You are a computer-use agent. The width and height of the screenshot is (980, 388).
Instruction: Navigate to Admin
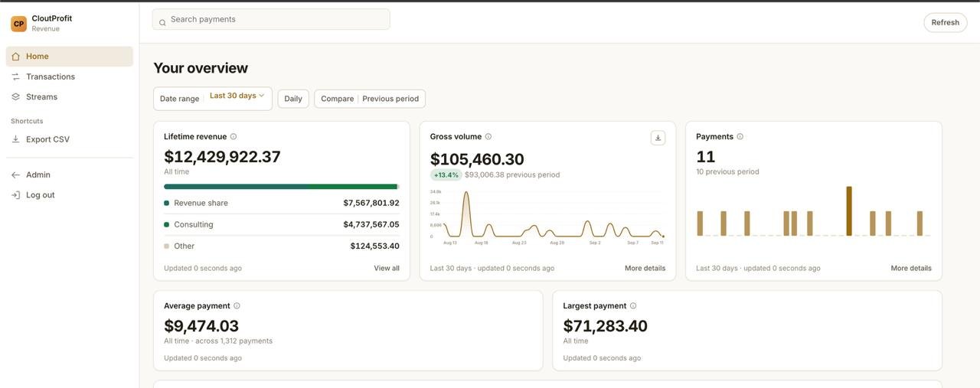(x=70, y=174)
